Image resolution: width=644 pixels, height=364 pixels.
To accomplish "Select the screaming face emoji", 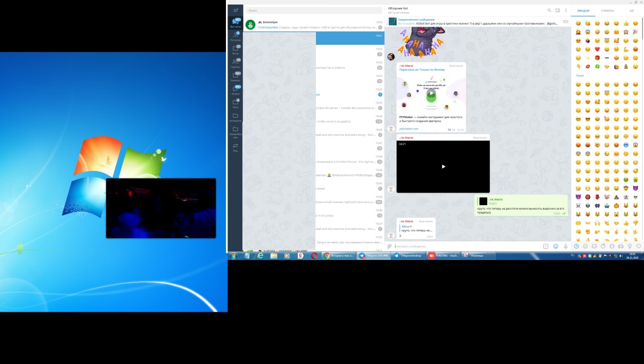I will [x=588, y=32].
